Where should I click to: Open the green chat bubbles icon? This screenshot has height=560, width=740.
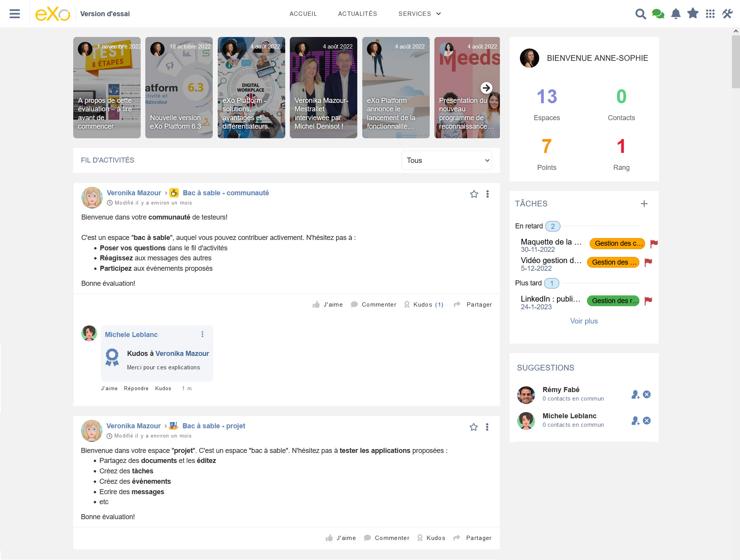pos(658,14)
